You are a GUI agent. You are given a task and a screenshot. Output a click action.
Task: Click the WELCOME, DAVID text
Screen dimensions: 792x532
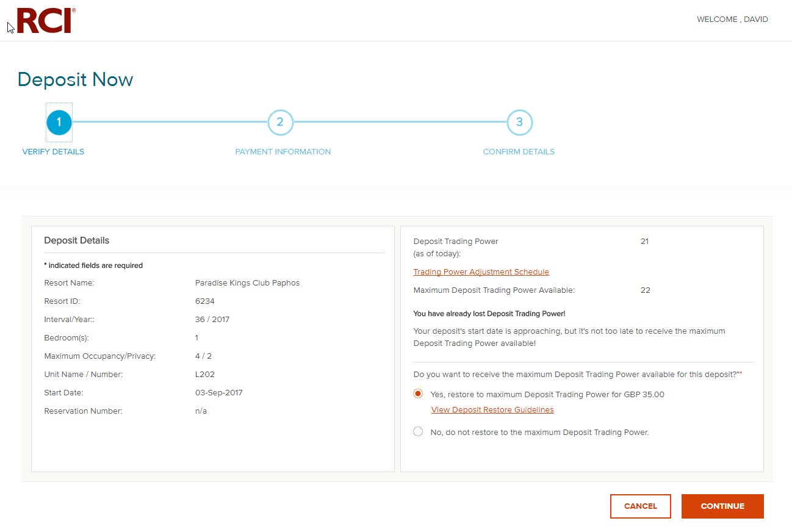[732, 20]
